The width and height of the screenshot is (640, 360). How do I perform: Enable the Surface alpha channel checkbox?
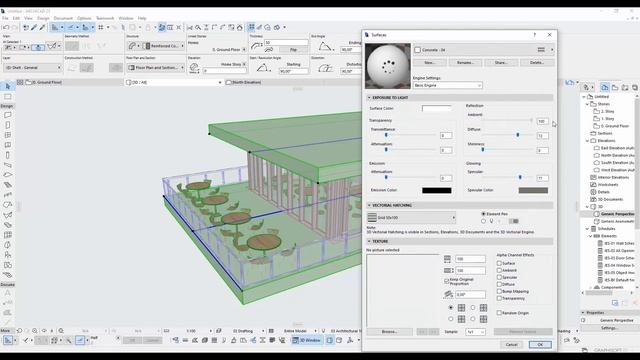(499, 264)
